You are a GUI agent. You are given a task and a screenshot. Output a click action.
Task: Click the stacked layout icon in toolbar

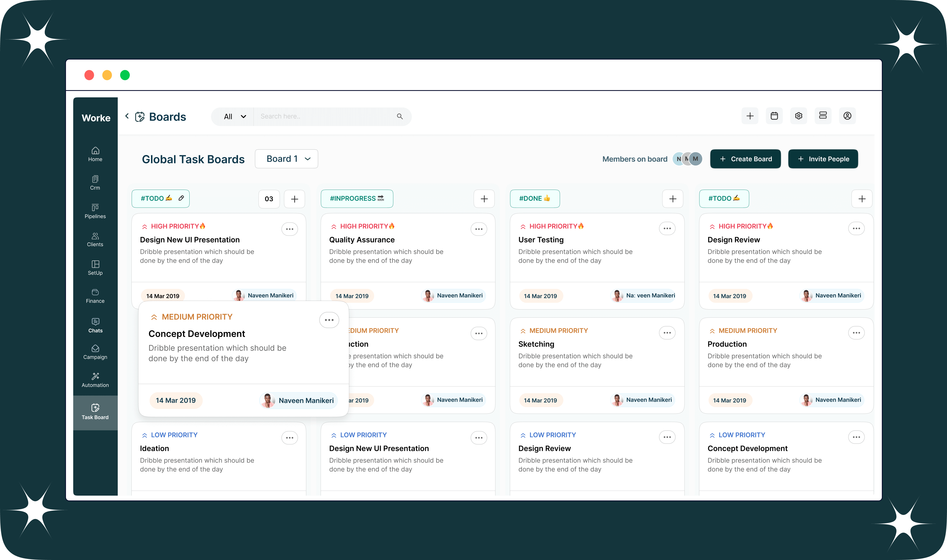coord(823,116)
